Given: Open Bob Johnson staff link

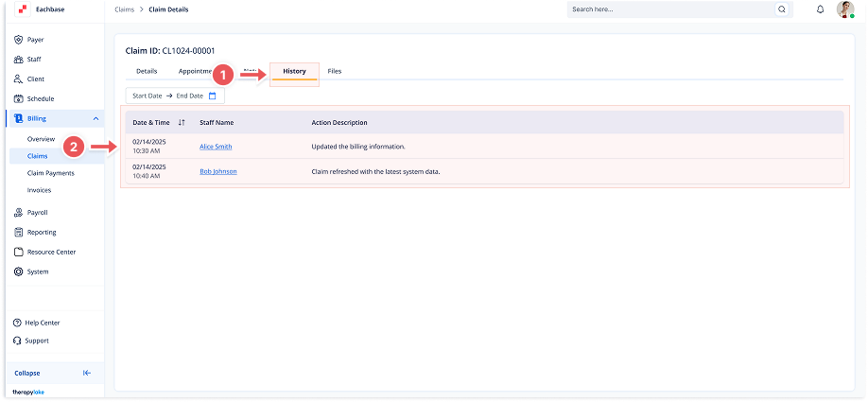Looking at the screenshot, I should [x=218, y=171].
